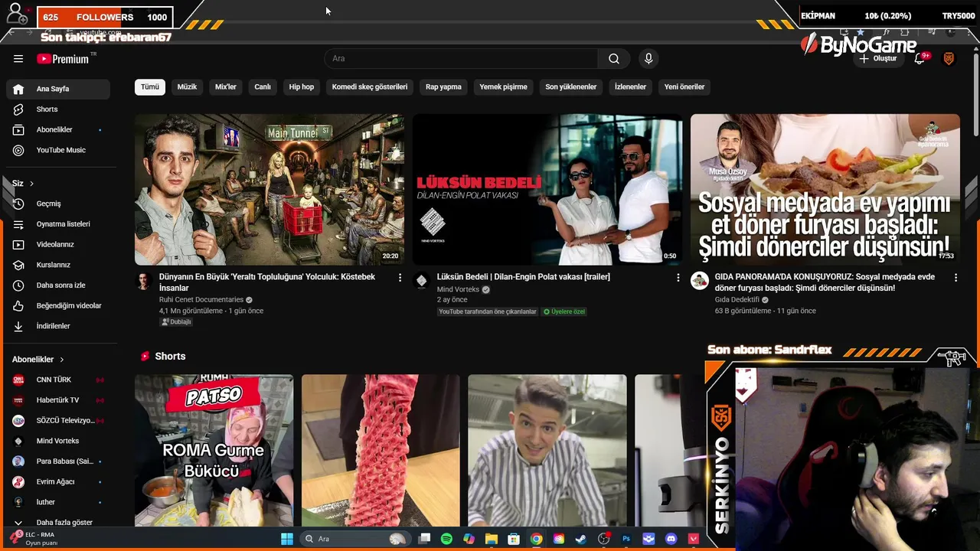The height and width of the screenshot is (551, 980).
Task: Play the et döner furyası thumbnail
Action: tap(825, 190)
